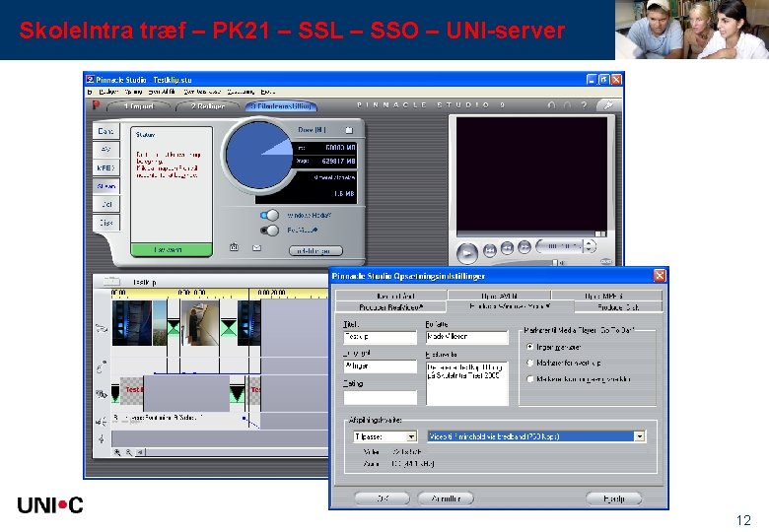769x532 pixels.
Task: Click the original audio track icon
Action: 102,366
